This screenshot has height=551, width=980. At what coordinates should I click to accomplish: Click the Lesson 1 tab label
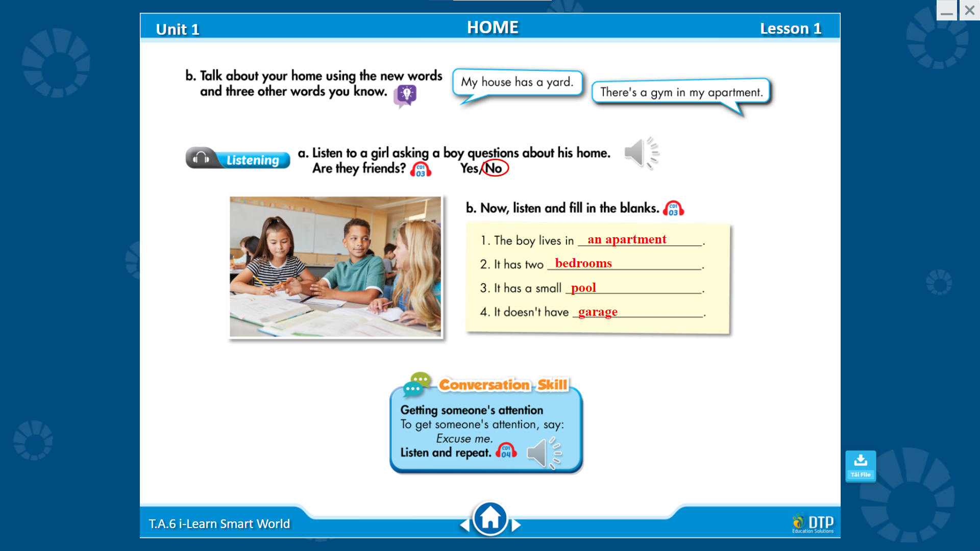tap(791, 27)
